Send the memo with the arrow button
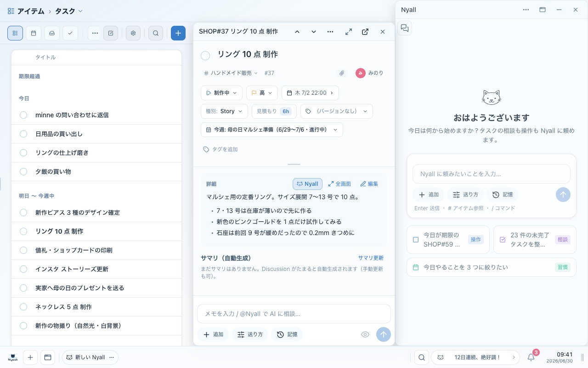Viewport: 588px width, 368px height. (384, 334)
